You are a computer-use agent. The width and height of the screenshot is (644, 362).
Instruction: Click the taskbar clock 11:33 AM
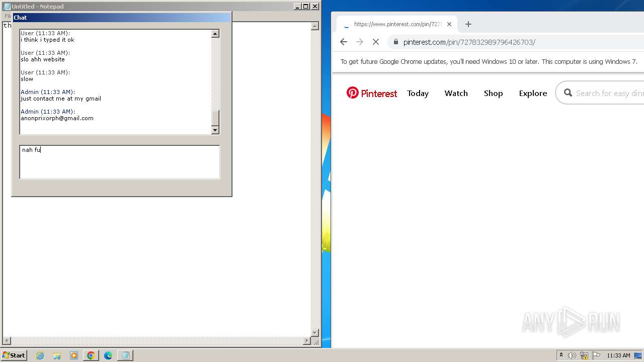tap(618, 355)
